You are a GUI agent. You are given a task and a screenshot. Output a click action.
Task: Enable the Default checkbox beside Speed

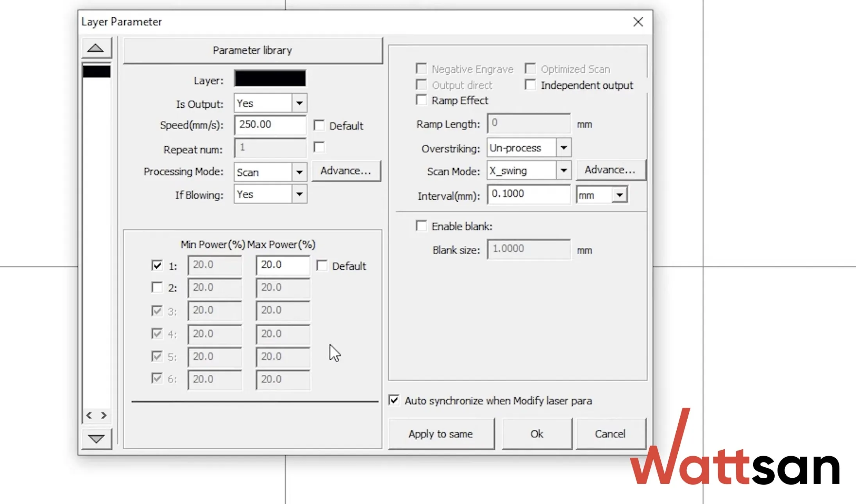(319, 125)
